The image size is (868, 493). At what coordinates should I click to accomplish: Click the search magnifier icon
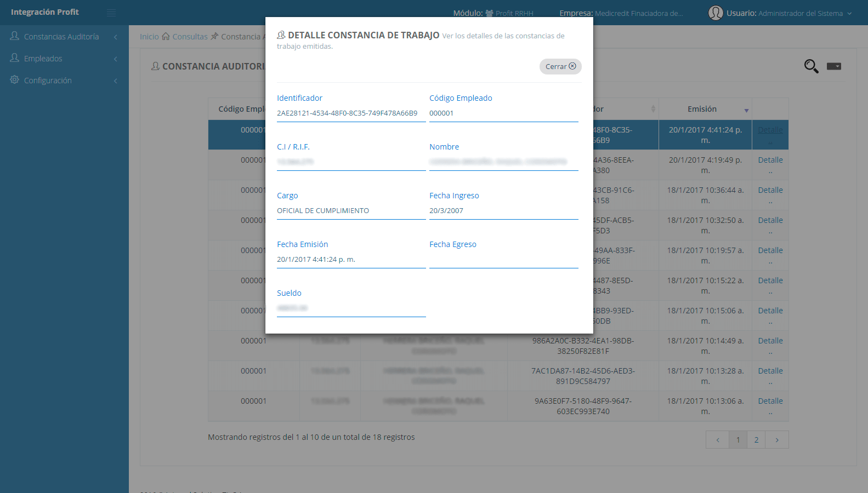pos(811,66)
